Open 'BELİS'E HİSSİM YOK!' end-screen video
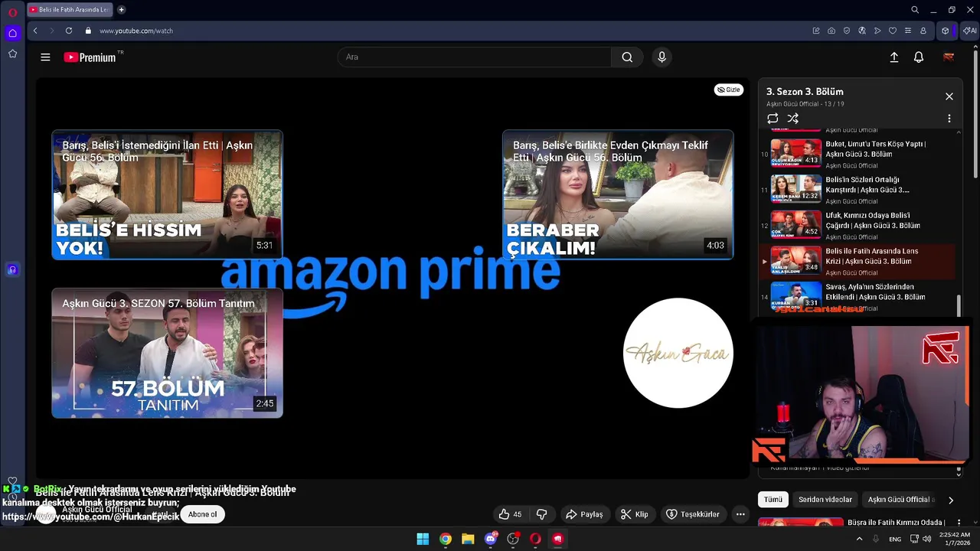Screen dimensions: 980x551 pos(167,194)
